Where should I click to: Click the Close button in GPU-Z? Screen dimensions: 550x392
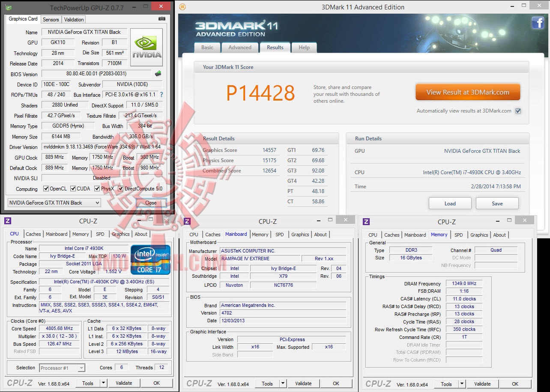coord(151,203)
